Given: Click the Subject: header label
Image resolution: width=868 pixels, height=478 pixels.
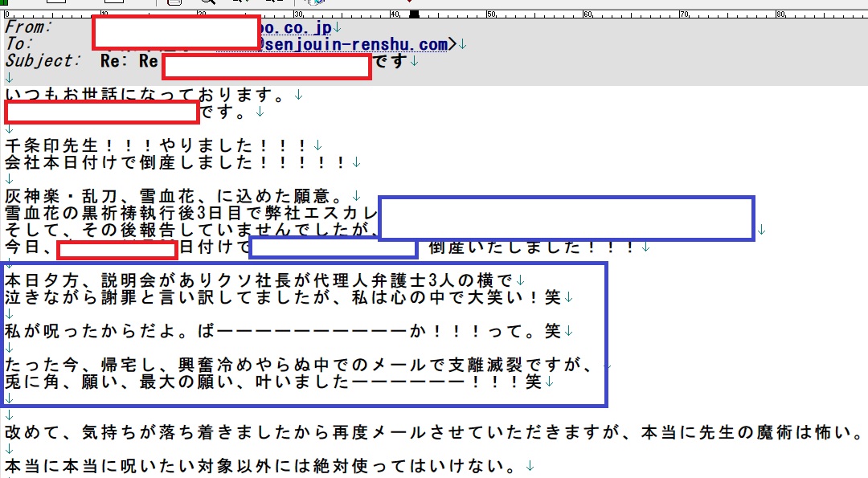Looking at the screenshot, I should tap(43, 61).
